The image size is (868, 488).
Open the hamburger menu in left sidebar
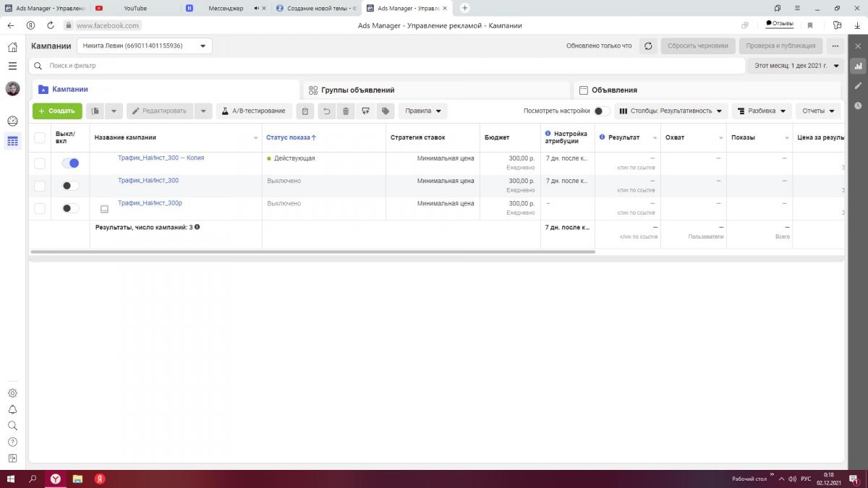coord(12,66)
